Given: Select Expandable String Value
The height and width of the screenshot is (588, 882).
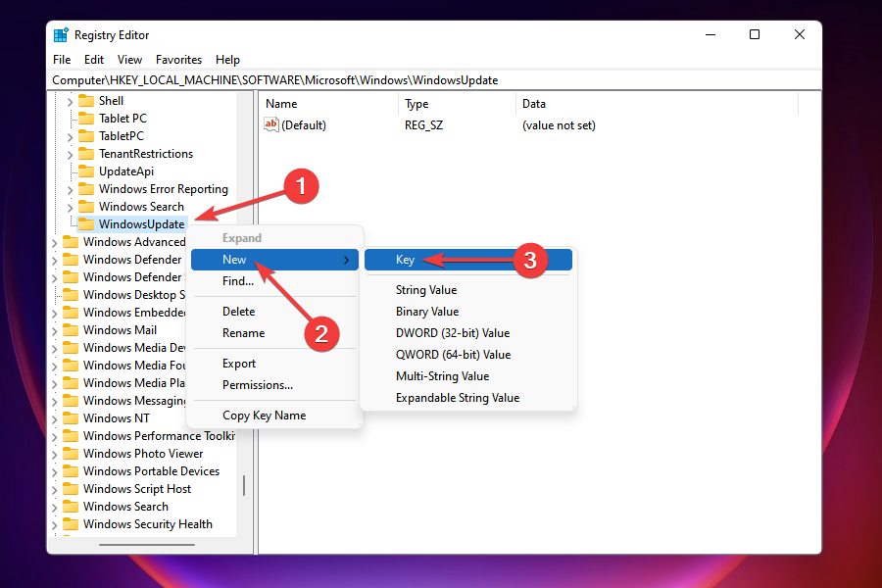Looking at the screenshot, I should point(468,398).
